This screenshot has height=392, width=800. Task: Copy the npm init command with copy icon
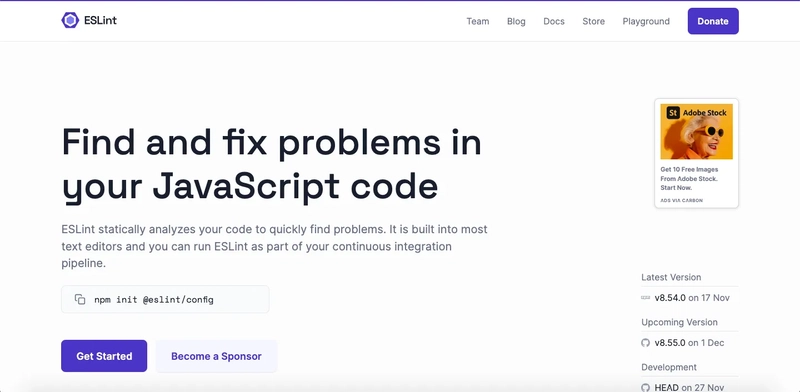(x=80, y=300)
